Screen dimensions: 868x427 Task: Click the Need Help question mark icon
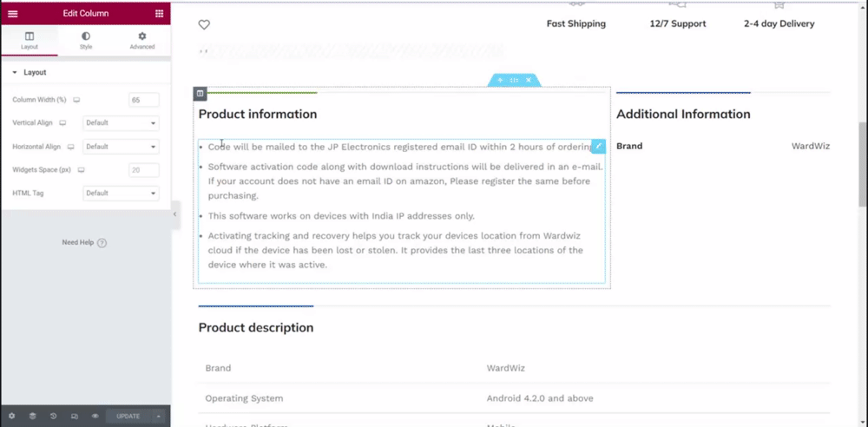[x=102, y=243]
